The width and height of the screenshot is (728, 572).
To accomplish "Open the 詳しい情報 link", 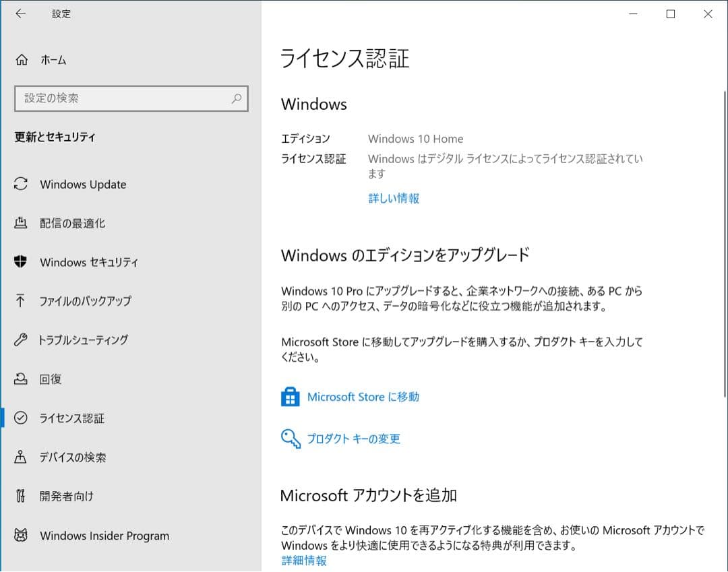I will coord(394,198).
